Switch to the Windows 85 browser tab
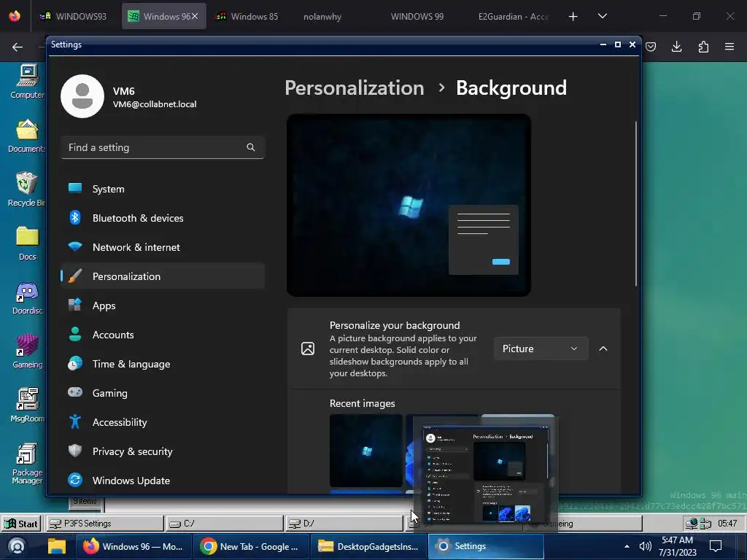The image size is (747, 560). point(247,16)
